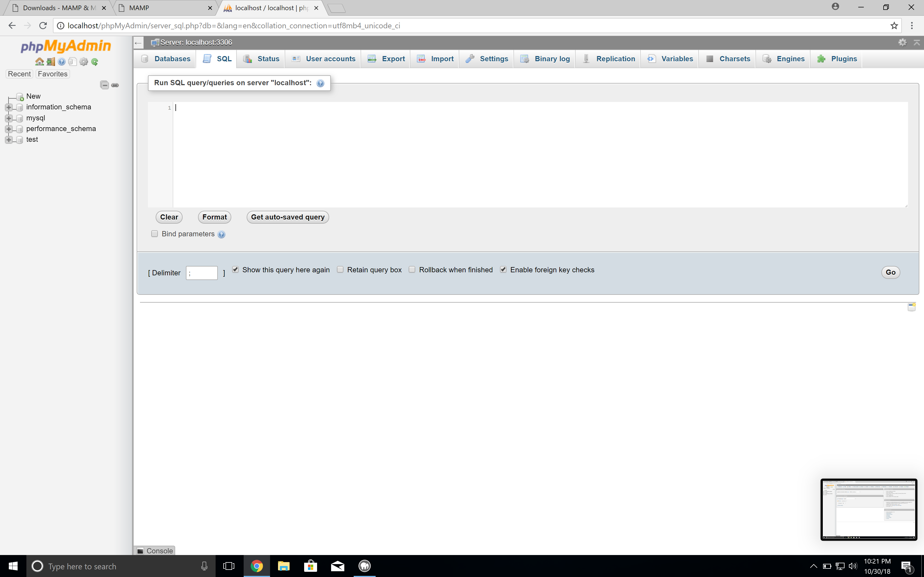Click the phpMyAdmin Home icon
Viewport: 924px width, 577px height.
point(39,62)
